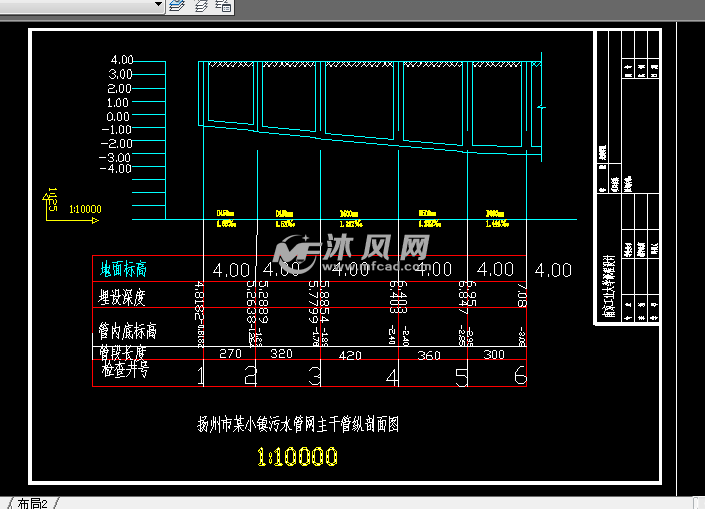Select pipe length value 320
The height and width of the screenshot is (509, 705).
(281, 354)
